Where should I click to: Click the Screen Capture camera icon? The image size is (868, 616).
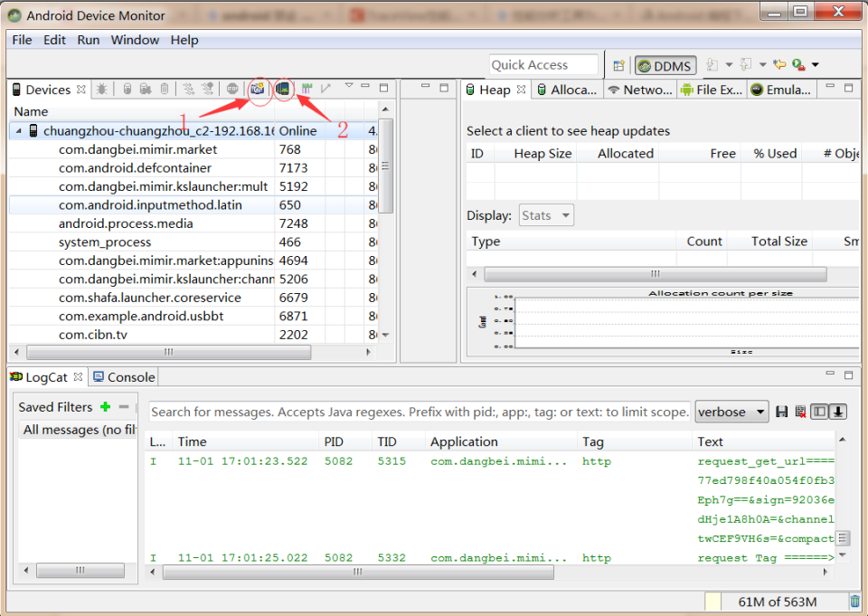(258, 89)
